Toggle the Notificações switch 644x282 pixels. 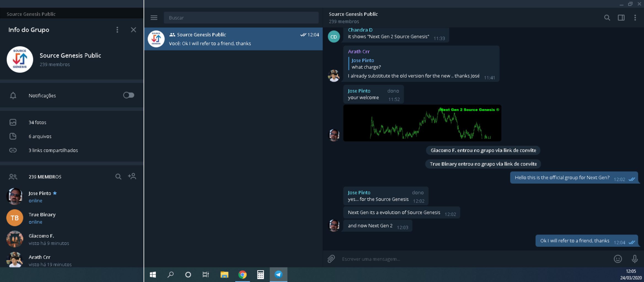[128, 95]
